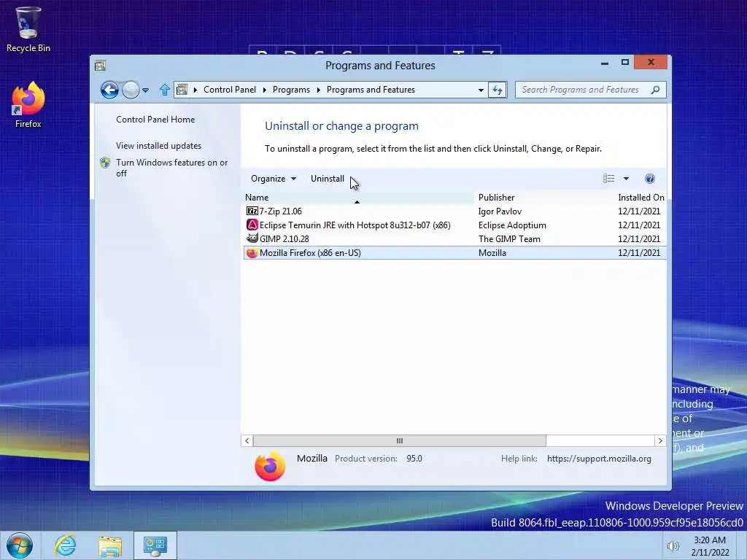
Task: Sort by the Publisher column header
Action: (544, 197)
